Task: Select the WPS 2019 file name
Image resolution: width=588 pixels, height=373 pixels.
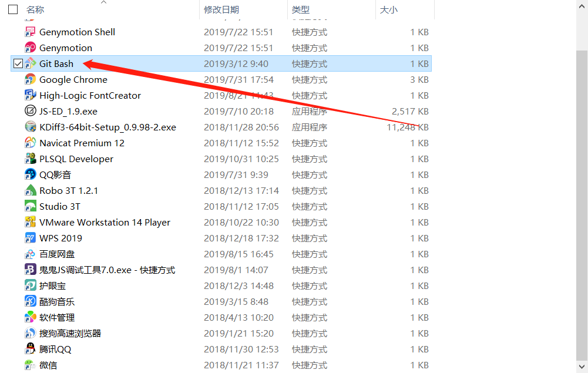Action: pos(61,238)
